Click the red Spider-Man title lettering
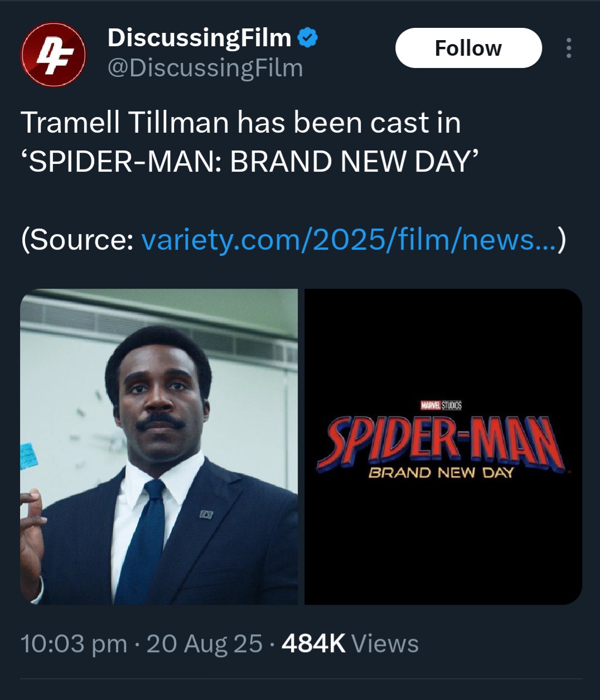 (441, 443)
